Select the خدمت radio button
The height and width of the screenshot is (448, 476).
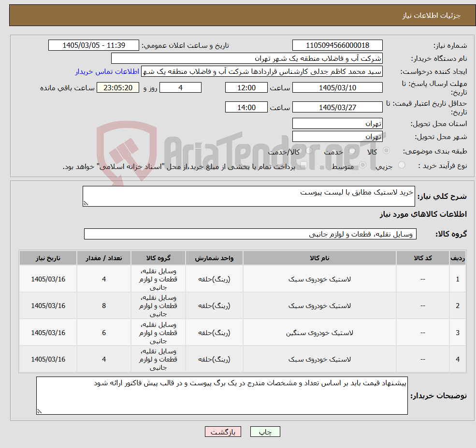(352, 151)
